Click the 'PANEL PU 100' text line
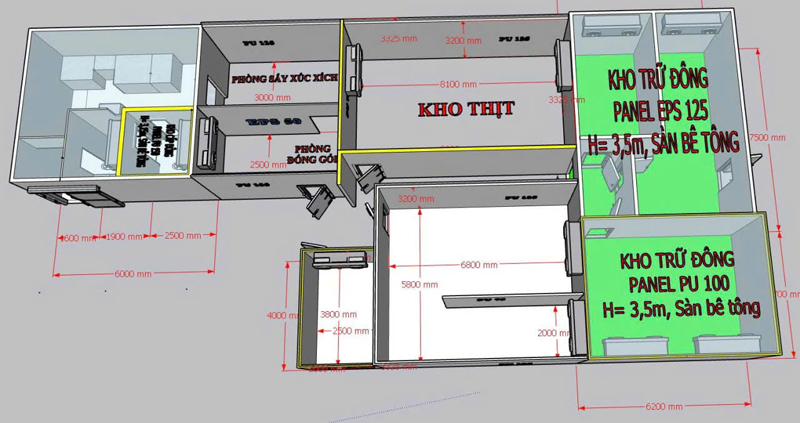This screenshot has width=800, height=423. click(679, 283)
